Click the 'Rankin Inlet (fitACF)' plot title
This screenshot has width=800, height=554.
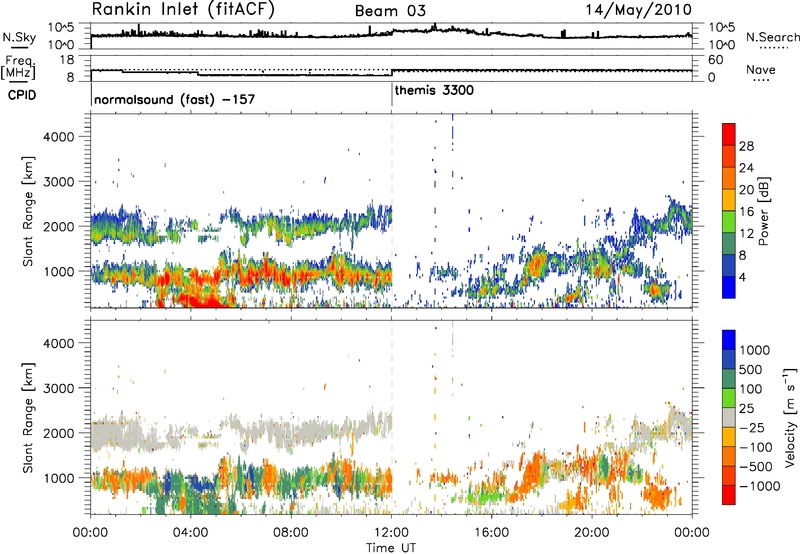(x=183, y=10)
